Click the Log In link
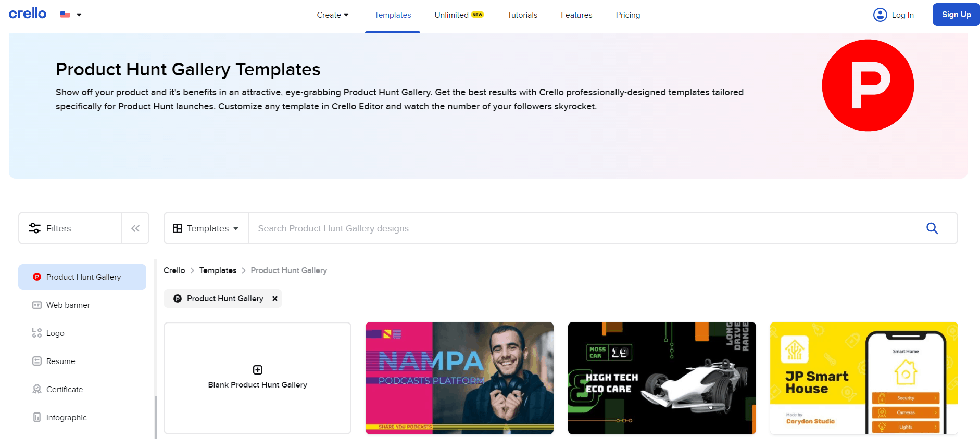 pyautogui.click(x=902, y=15)
